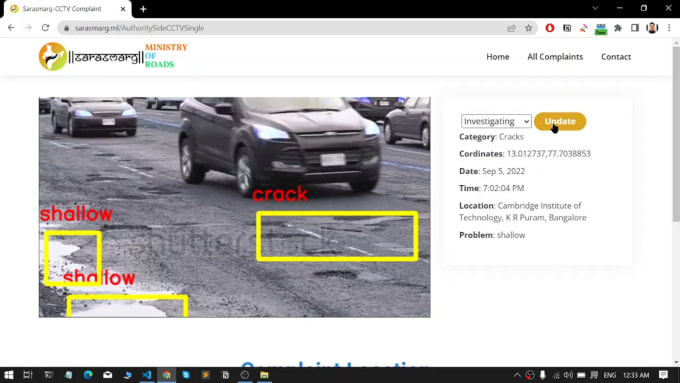Go back to the previous page
The image size is (680, 383).
click(x=11, y=28)
